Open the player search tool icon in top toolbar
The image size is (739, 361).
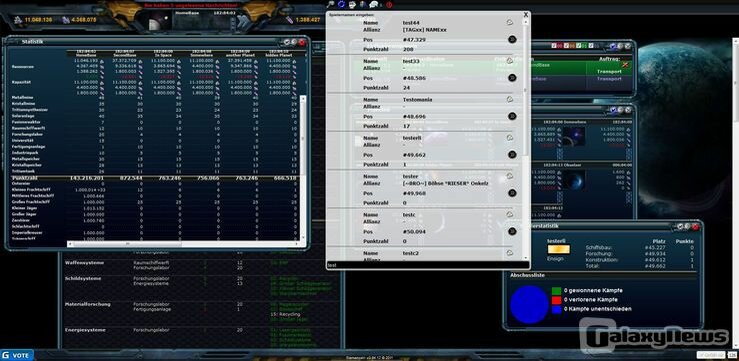pyautogui.click(x=331, y=4)
